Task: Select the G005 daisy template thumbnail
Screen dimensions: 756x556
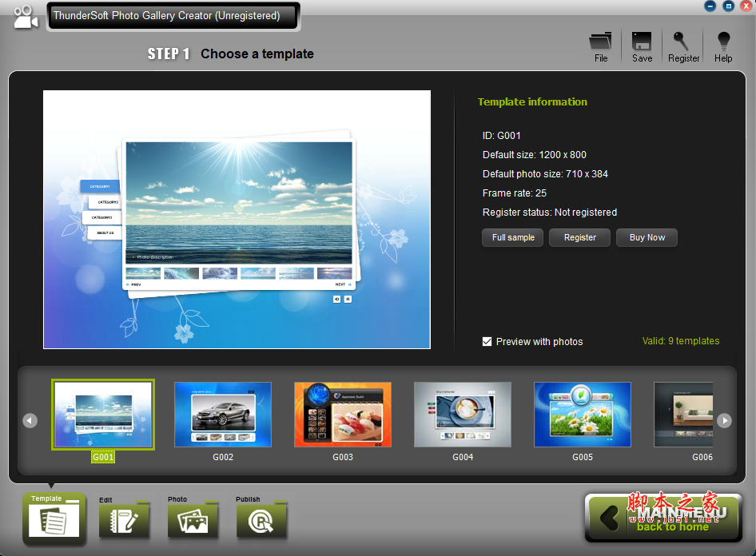Action: click(583, 415)
